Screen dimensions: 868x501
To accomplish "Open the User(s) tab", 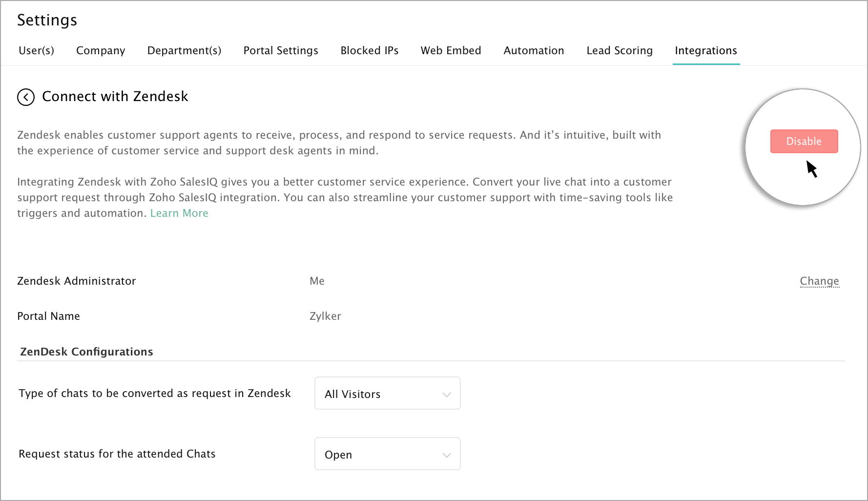I will pos(36,50).
